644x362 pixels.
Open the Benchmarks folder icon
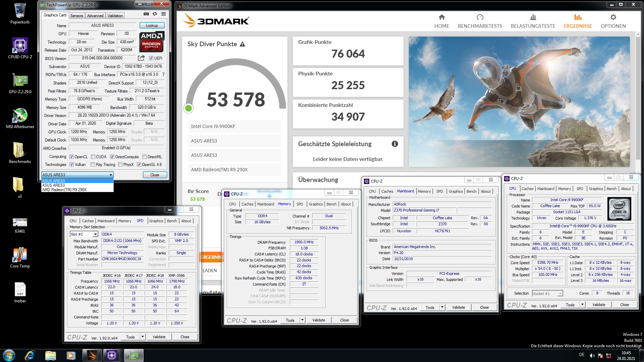[x=20, y=153]
